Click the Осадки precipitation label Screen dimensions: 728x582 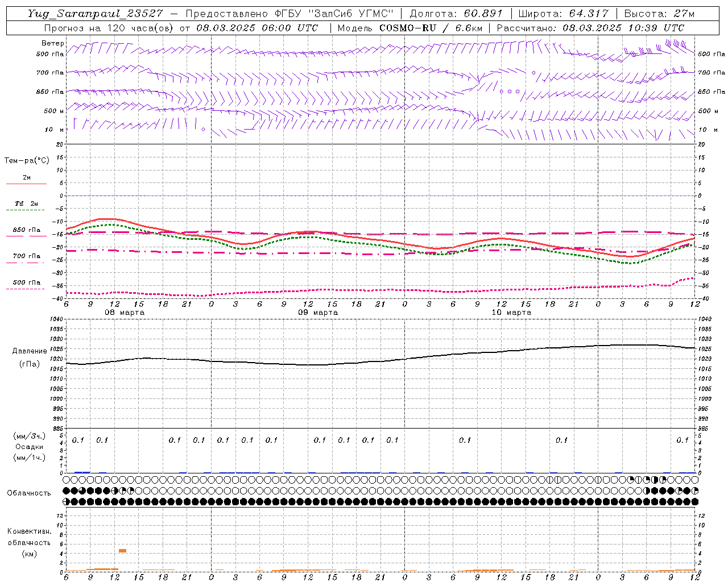click(29, 447)
